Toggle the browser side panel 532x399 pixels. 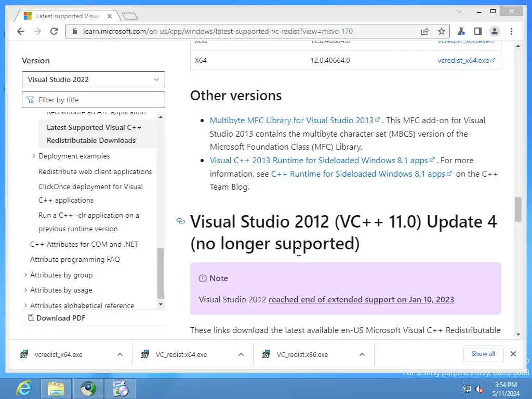478,31
